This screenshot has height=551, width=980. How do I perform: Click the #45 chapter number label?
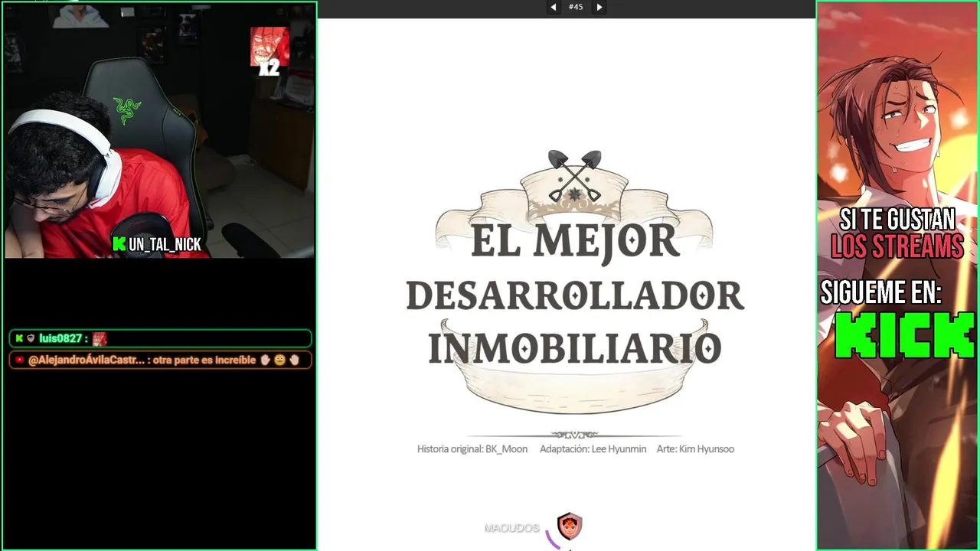pos(576,7)
